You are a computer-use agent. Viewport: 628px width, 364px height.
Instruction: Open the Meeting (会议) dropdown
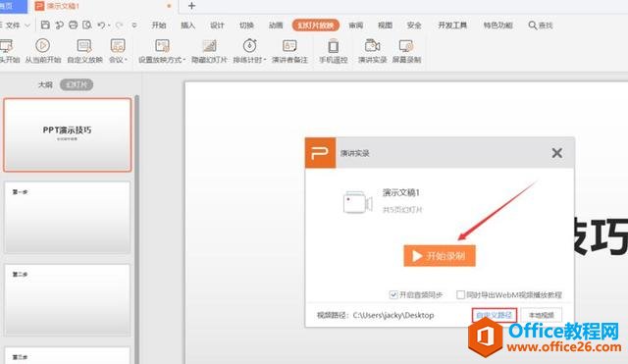click(x=118, y=50)
